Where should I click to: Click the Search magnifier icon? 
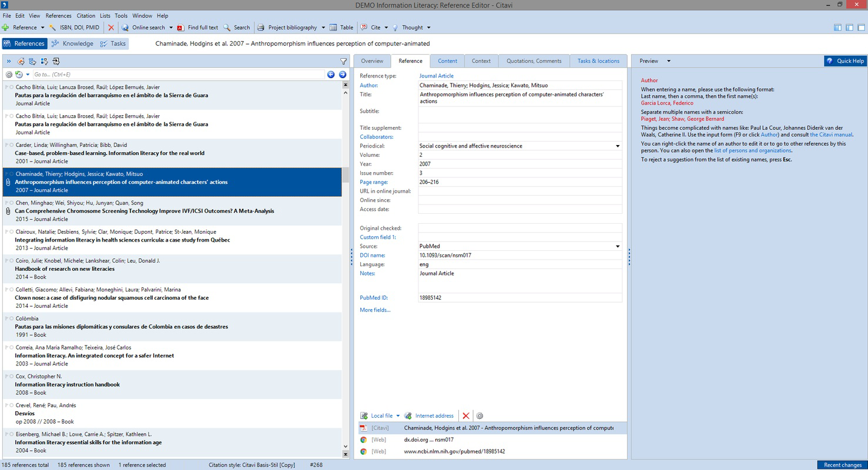[x=227, y=28]
